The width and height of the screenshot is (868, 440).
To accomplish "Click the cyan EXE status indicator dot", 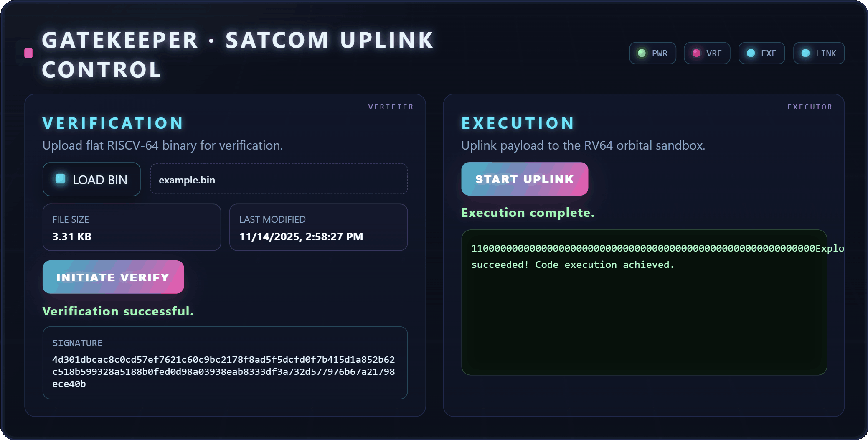I will (x=751, y=53).
